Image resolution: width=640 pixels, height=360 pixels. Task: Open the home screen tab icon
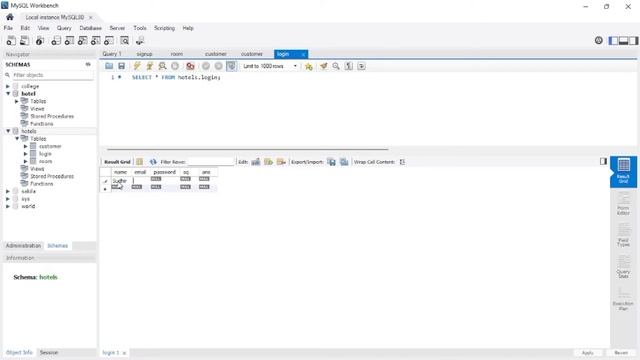tap(10, 17)
